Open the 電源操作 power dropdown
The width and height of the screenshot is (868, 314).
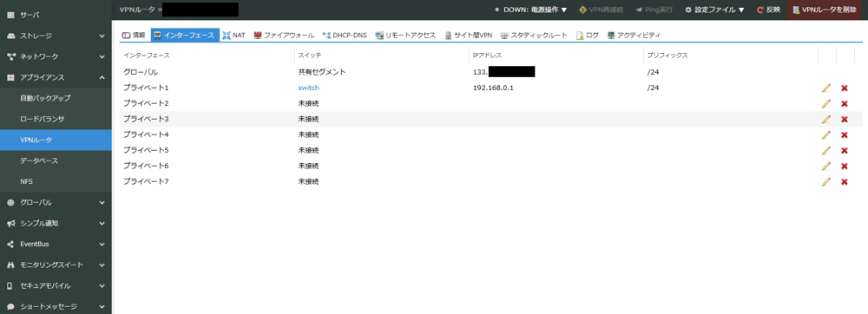531,10
